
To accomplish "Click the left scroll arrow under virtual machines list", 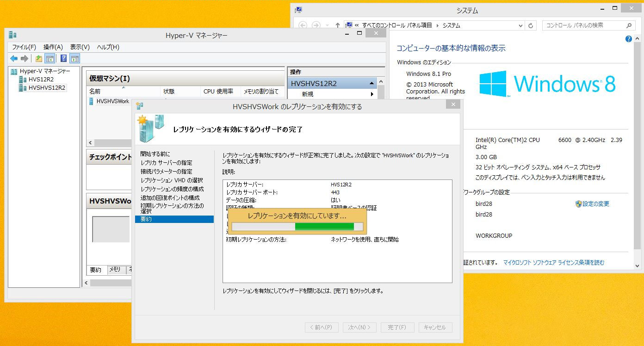I will click(x=91, y=142).
